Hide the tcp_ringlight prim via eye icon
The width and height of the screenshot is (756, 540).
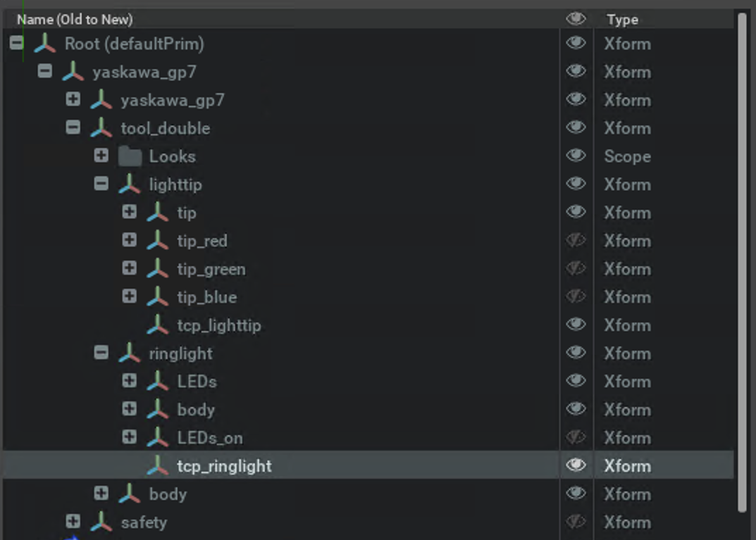(576, 466)
